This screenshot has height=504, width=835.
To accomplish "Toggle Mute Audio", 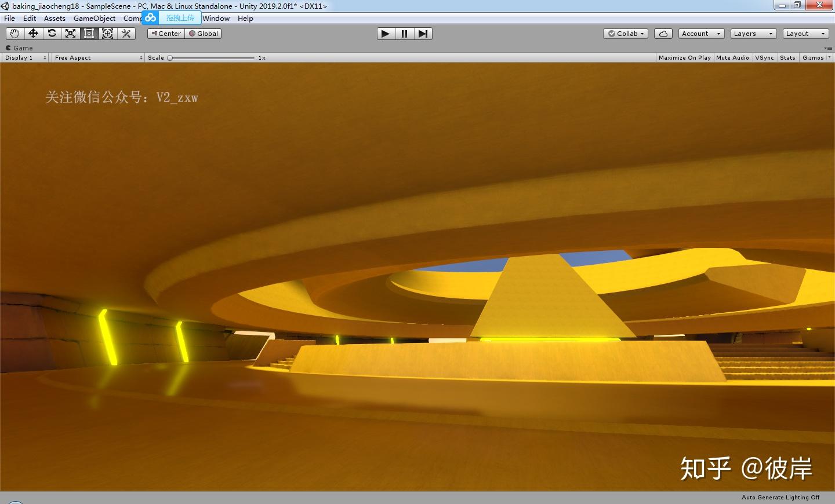I will point(732,58).
